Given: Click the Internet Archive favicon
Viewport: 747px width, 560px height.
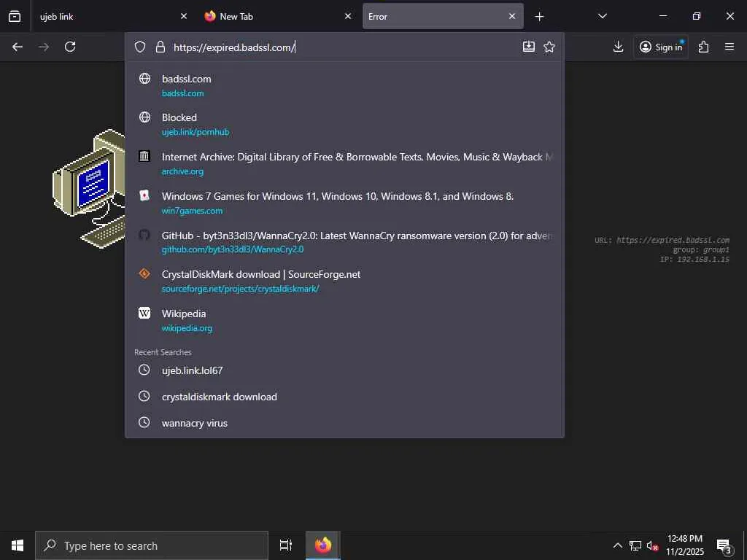Looking at the screenshot, I should pyautogui.click(x=144, y=156).
